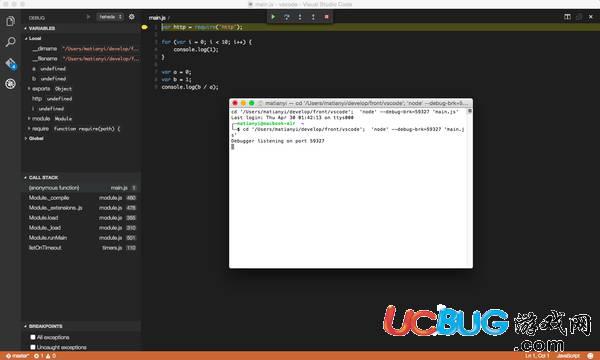600x360 pixels.
Task: Select the __dirname variable row
Action: 82,49
